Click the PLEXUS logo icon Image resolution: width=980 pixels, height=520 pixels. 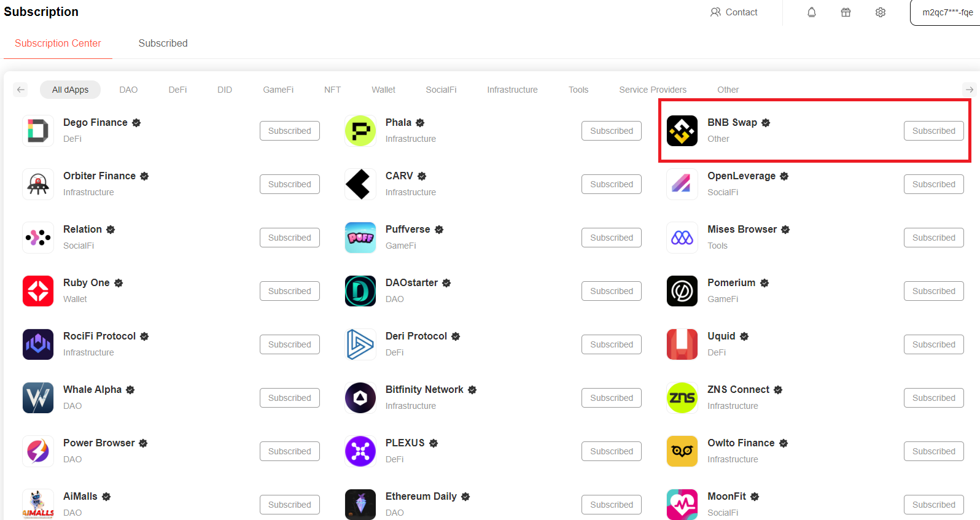[x=360, y=451]
